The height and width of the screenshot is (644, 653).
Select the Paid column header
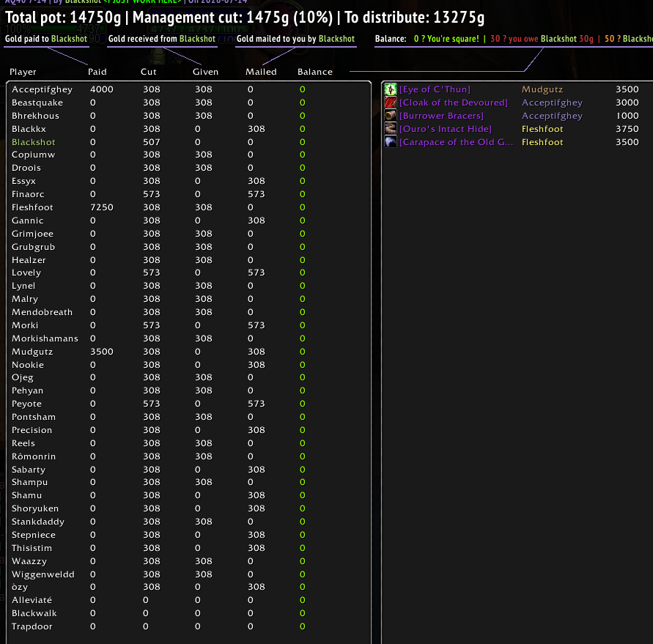coord(97,72)
